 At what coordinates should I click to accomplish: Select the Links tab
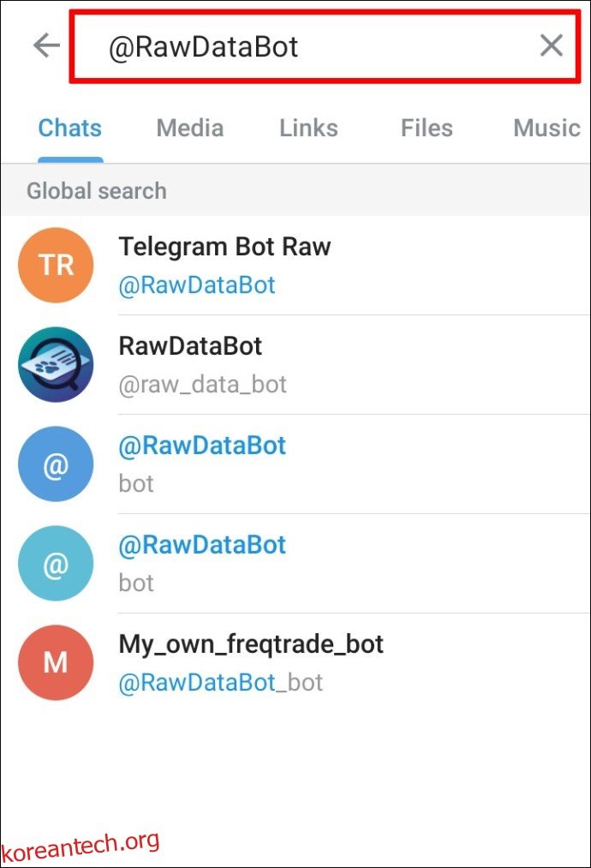(308, 129)
